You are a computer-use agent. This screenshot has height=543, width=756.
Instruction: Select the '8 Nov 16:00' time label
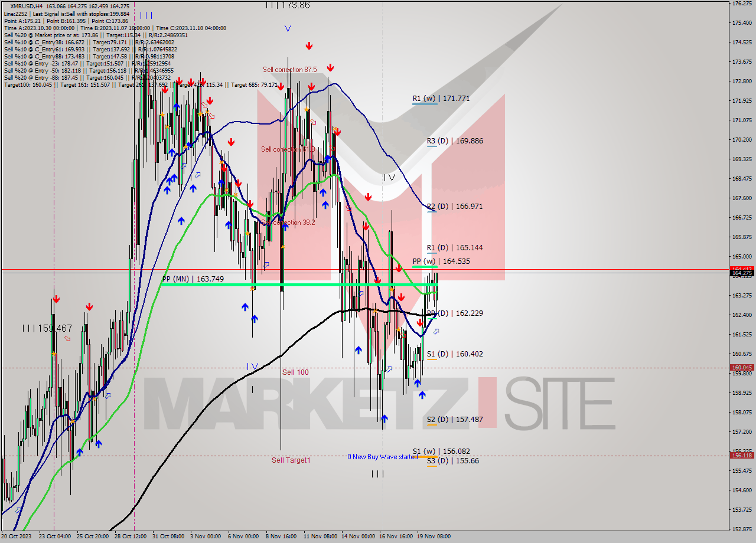[281, 537]
